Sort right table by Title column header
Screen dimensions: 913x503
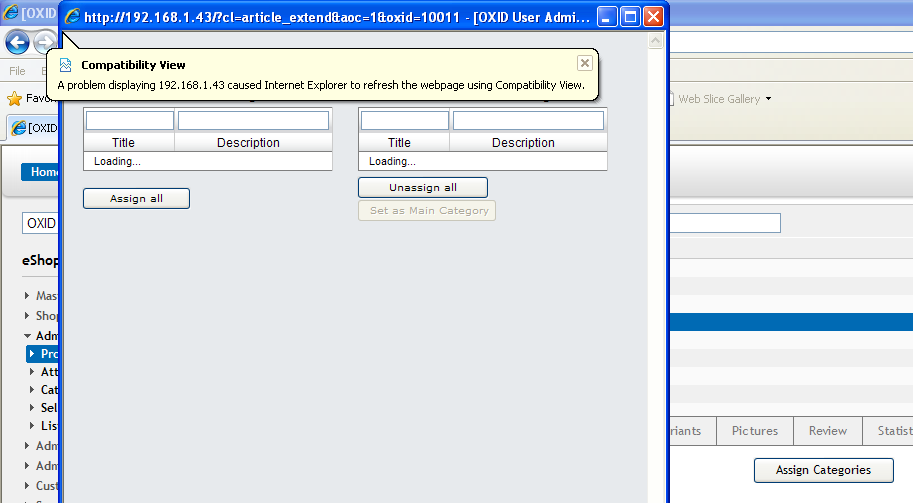[399, 143]
